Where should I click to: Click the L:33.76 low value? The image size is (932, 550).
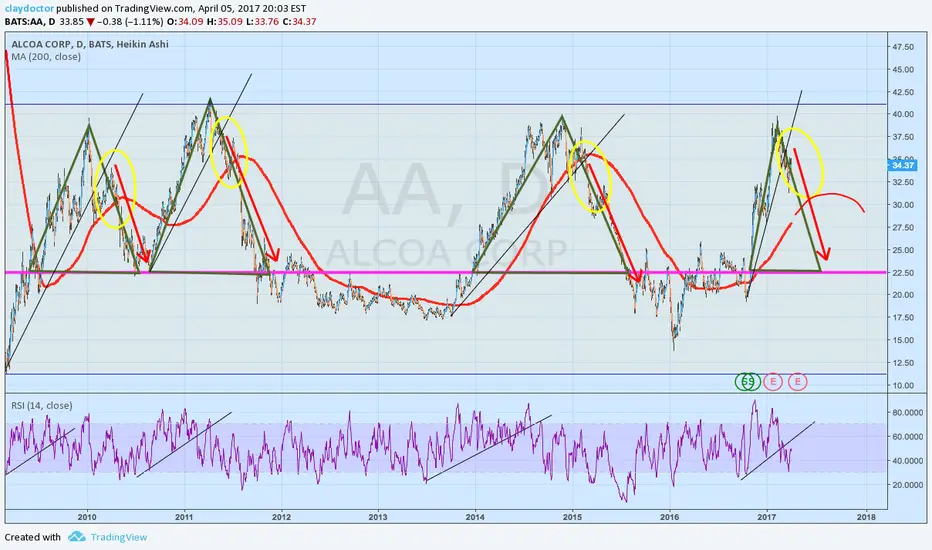(263, 21)
